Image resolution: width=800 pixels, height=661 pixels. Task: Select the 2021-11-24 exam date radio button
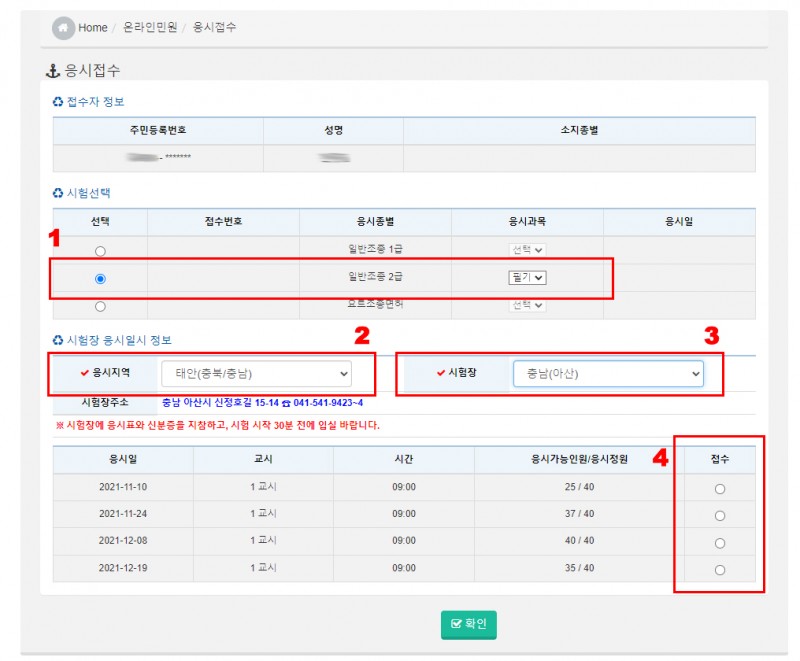pyautogui.click(x=720, y=516)
